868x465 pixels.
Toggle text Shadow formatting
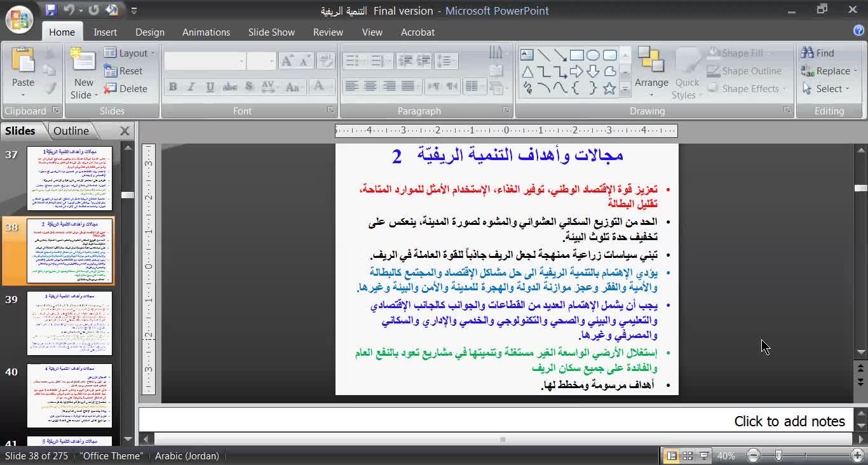click(x=248, y=87)
